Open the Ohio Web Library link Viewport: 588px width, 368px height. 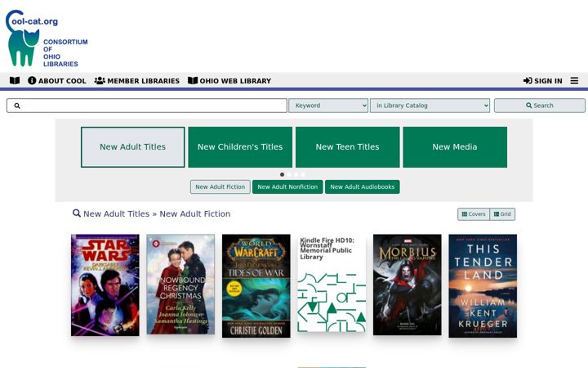[x=229, y=81]
